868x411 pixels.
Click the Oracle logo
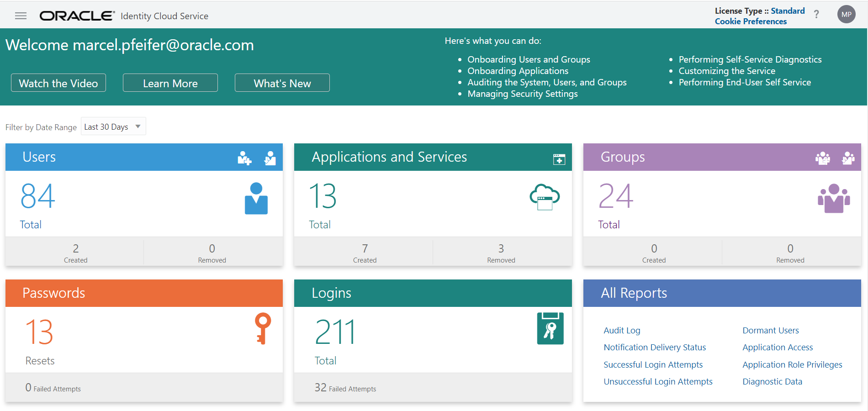click(77, 16)
